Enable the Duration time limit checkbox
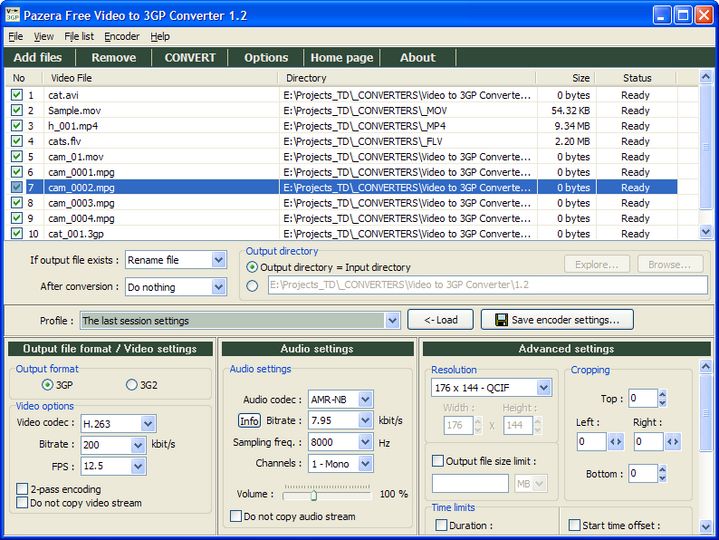Screen dimensions: 719x540 tap(441, 525)
